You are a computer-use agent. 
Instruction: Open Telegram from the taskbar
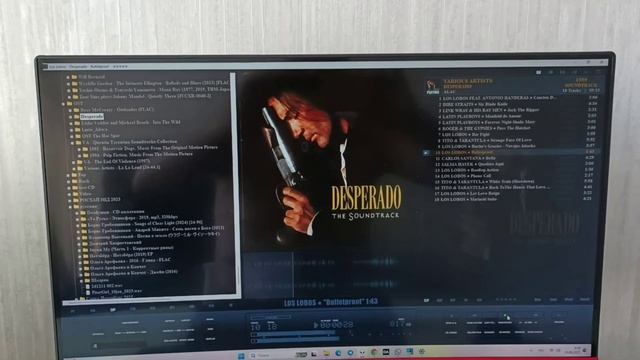350,353
